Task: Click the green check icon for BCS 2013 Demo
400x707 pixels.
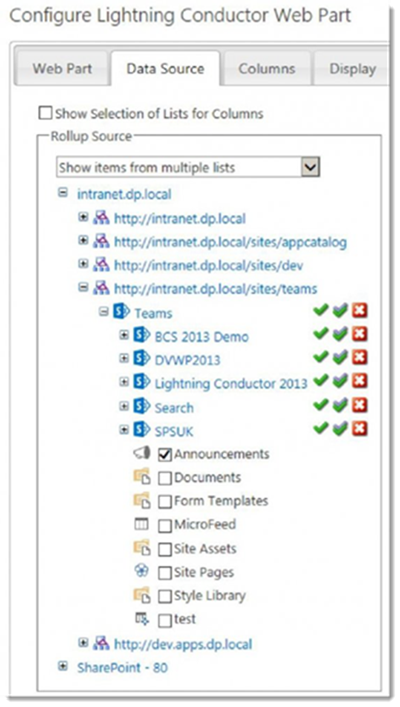Action: (x=321, y=334)
